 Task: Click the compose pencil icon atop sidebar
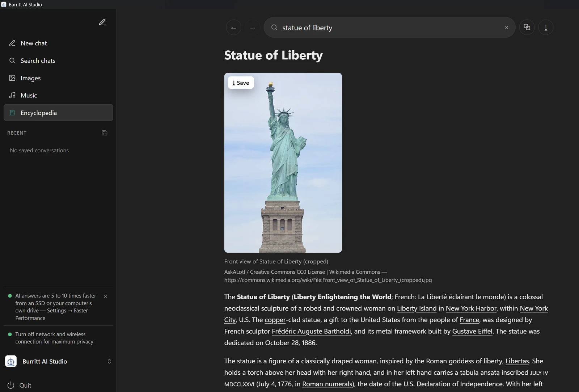[102, 22]
